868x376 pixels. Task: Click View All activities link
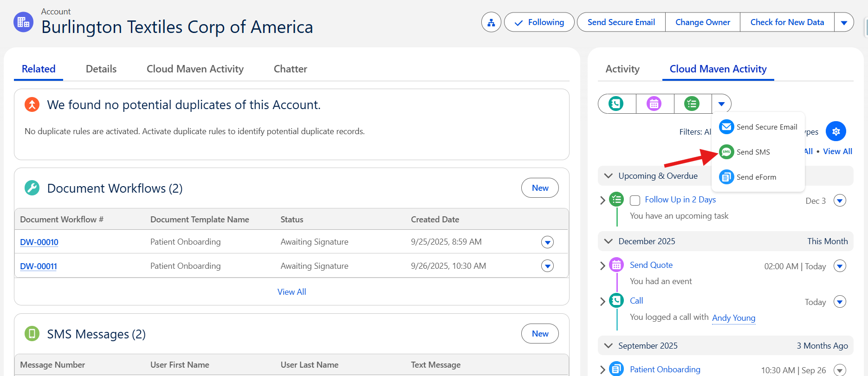837,151
